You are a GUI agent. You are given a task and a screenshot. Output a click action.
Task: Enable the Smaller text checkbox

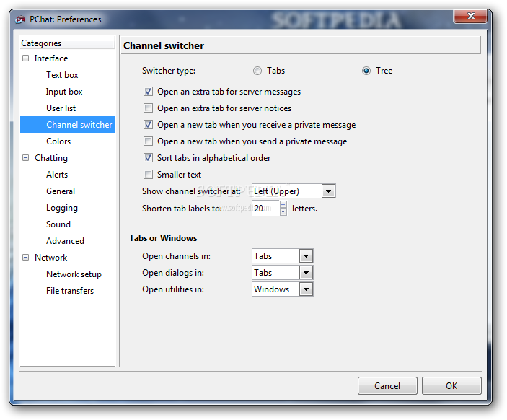click(148, 175)
